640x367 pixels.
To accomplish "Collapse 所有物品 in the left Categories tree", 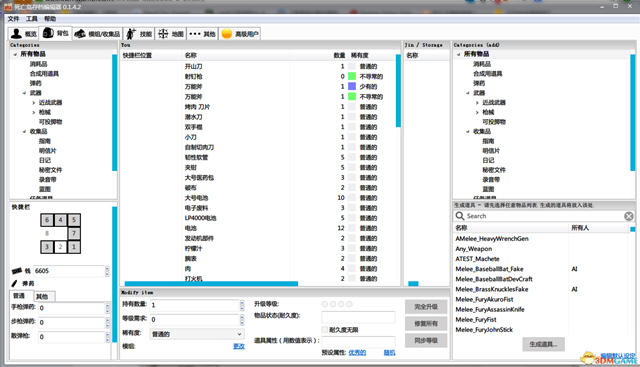I will (15, 54).
